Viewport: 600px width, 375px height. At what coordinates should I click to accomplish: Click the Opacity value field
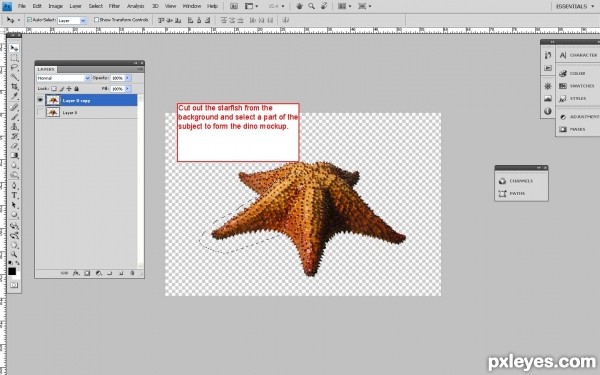(117, 78)
